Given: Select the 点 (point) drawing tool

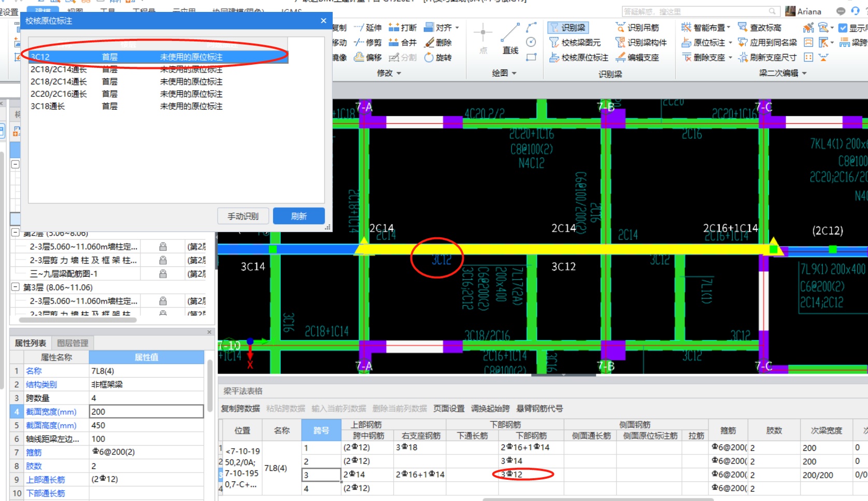Looking at the screenshot, I should pyautogui.click(x=483, y=39).
